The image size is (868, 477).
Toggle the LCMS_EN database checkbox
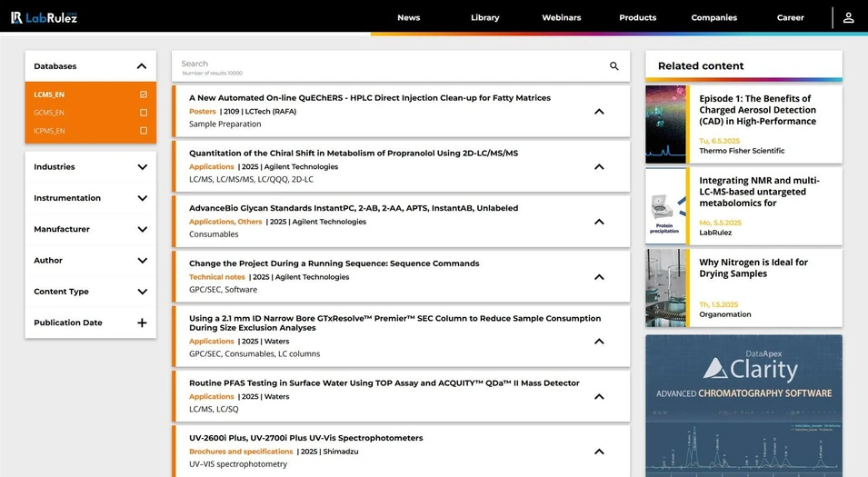[x=144, y=94]
